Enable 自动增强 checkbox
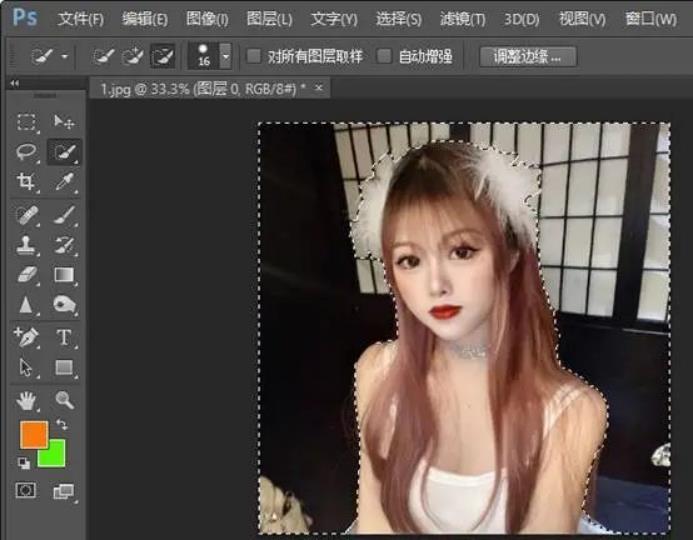693x540 pixels. [x=384, y=56]
